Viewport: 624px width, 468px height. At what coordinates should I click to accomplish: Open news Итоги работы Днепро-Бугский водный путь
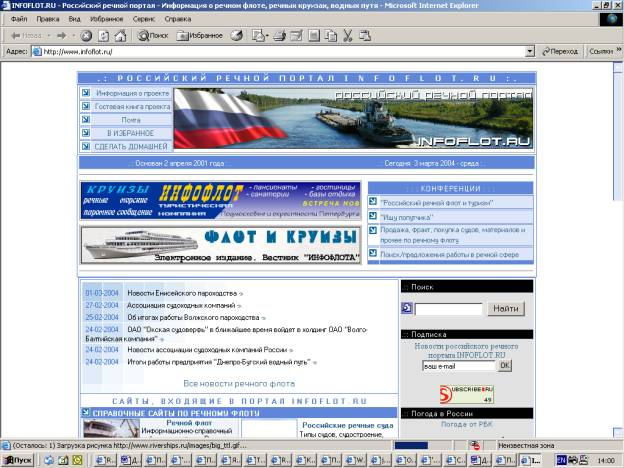(x=219, y=362)
